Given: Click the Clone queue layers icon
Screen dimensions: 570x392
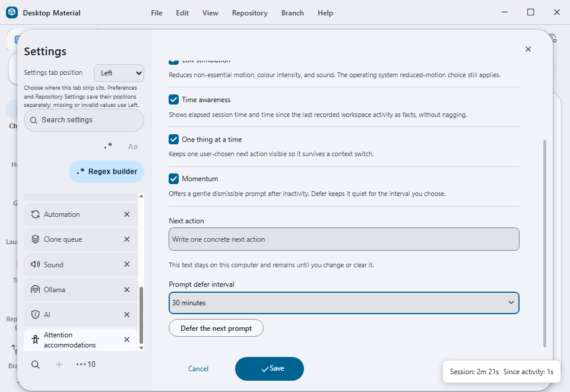Looking at the screenshot, I should [35, 239].
